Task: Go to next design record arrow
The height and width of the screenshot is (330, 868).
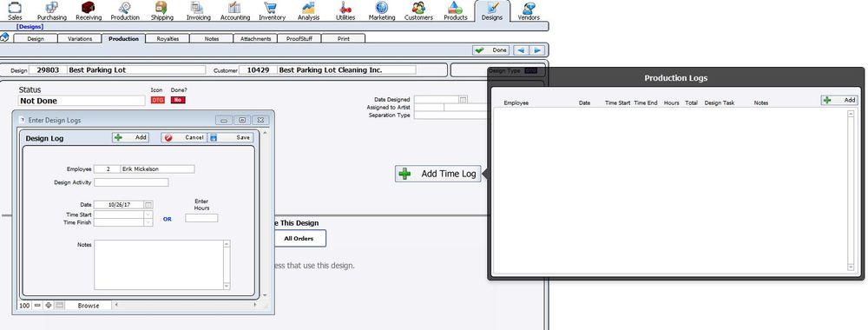Action: click(x=537, y=50)
